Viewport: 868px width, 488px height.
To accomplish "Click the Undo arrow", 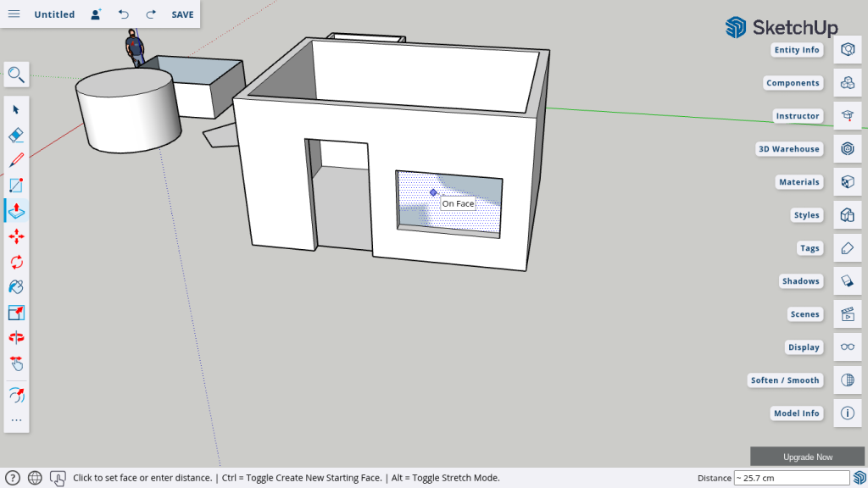I will point(124,14).
